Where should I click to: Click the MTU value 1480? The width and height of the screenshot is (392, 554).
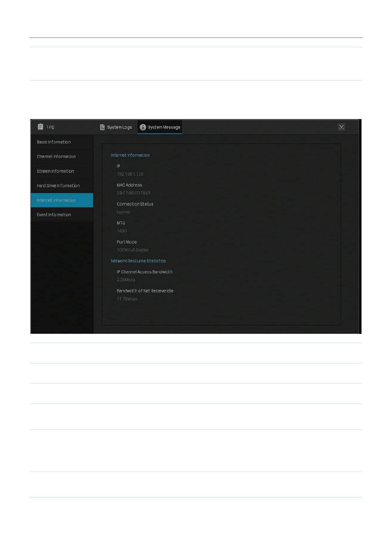[121, 231]
